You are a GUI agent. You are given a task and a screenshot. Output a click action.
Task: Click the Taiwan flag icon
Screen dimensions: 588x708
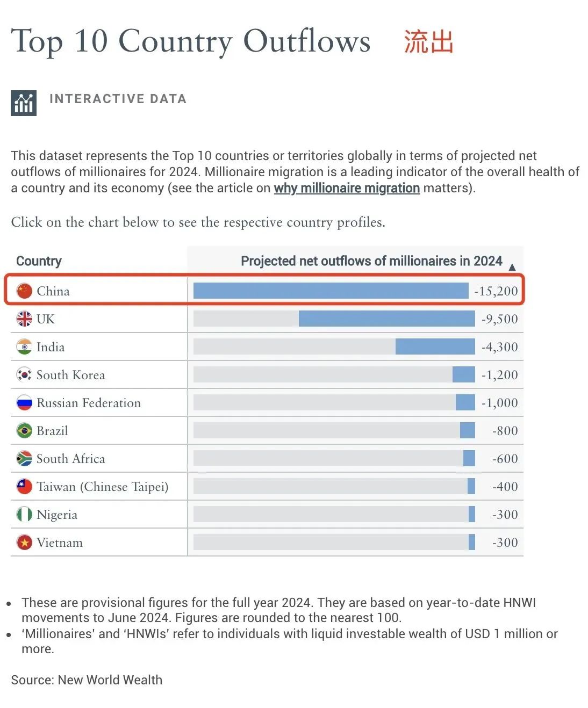(x=24, y=487)
